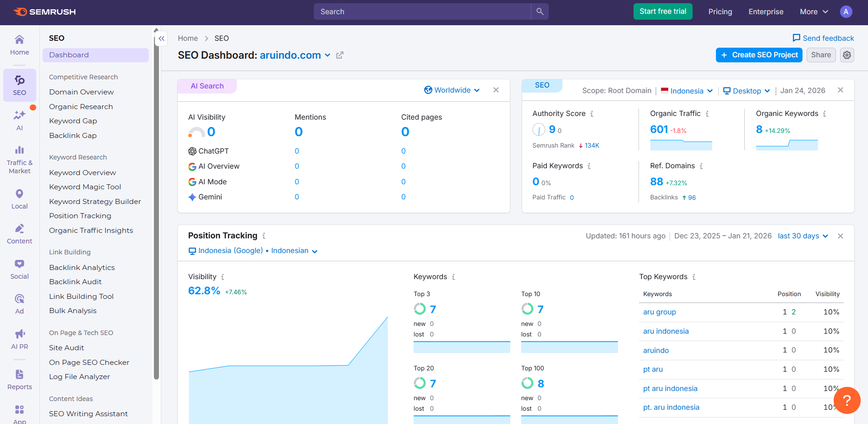Click Create SEO Project button

pyautogui.click(x=759, y=55)
